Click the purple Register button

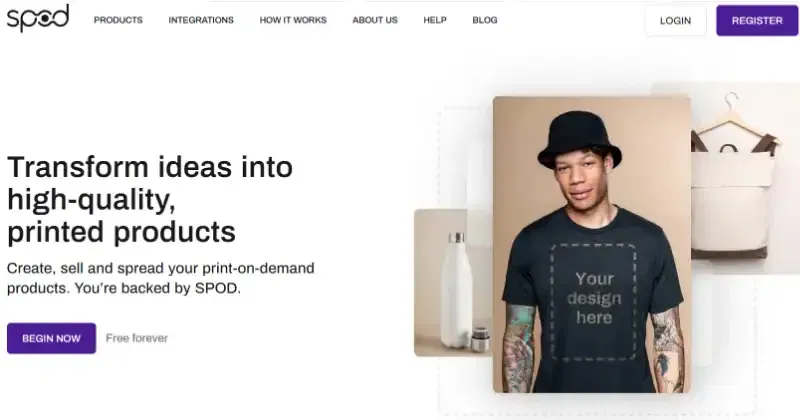pyautogui.click(x=757, y=20)
